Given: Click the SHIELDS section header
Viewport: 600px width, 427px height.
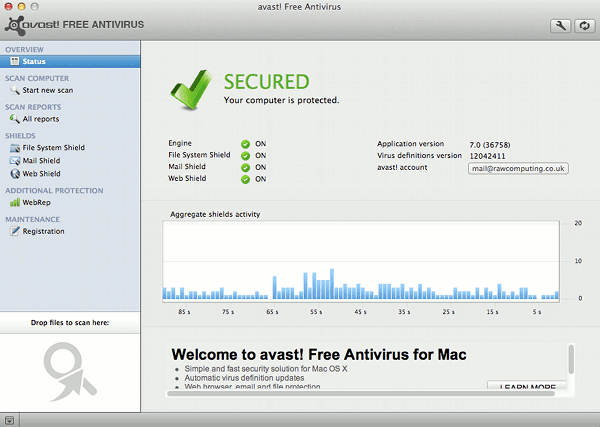Looking at the screenshot, I should tap(20, 136).
